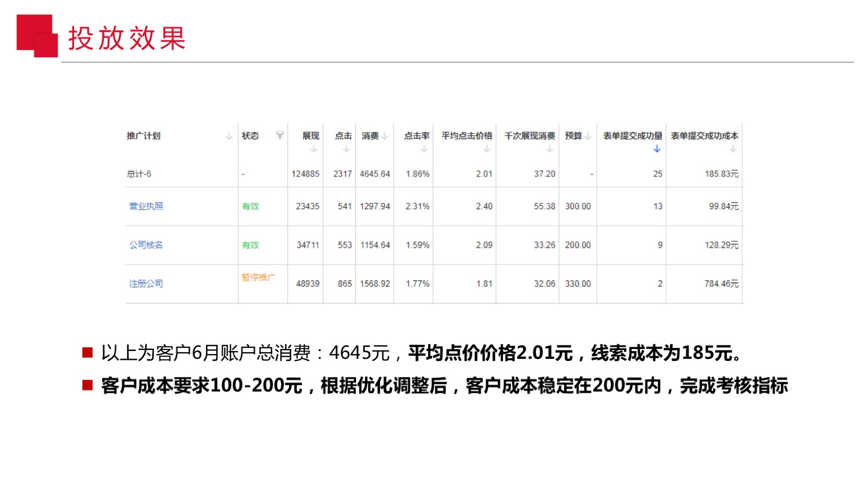Click 有效 status in 公司核名 row
Screen dimensions: 868x488
[250, 245]
